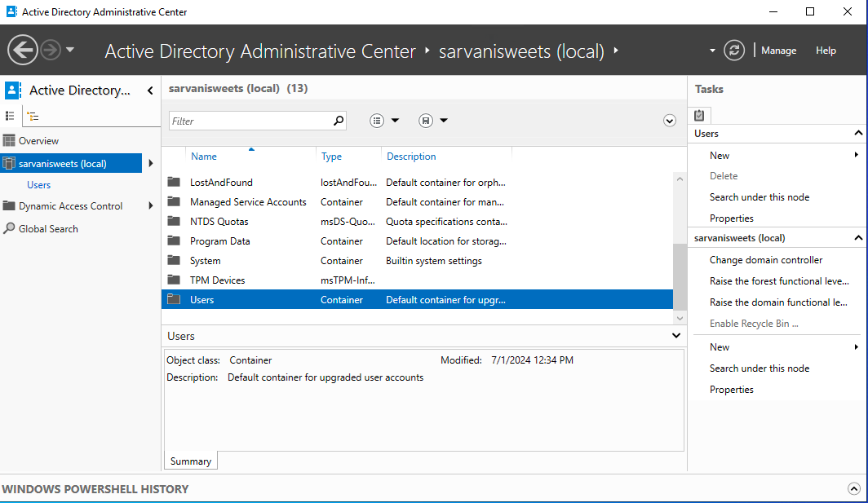Click Change domain controller
The height and width of the screenshot is (503, 868).
pos(765,259)
